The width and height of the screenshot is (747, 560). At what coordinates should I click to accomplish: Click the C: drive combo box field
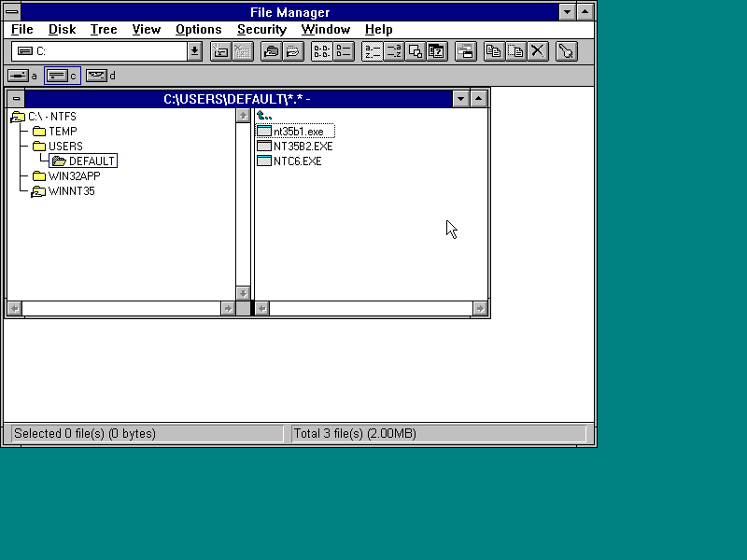(100, 51)
